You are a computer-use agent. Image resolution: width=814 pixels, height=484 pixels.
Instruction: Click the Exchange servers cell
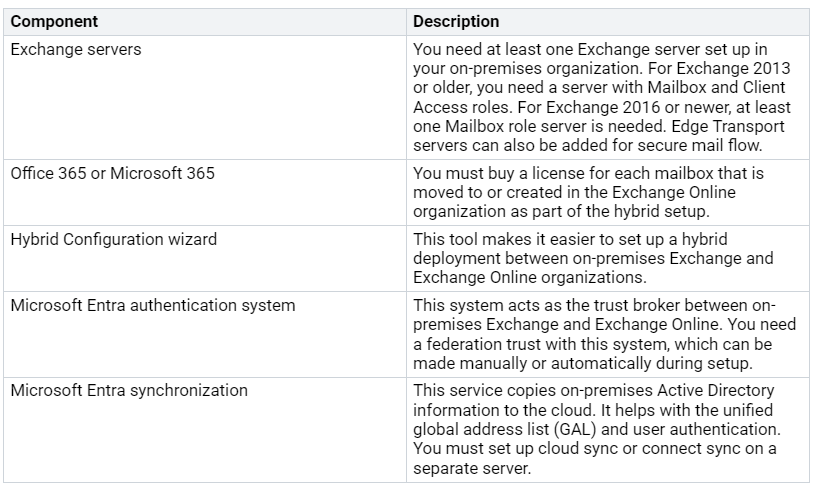pos(205,98)
